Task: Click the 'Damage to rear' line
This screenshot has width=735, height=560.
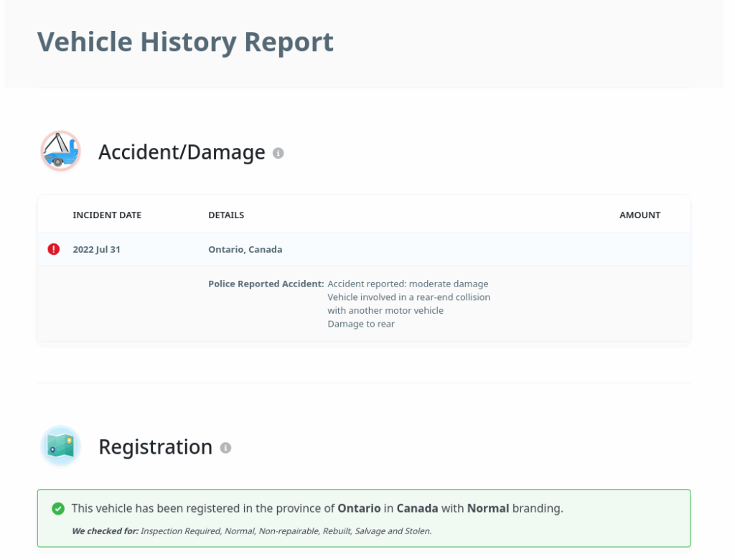Action: click(361, 324)
